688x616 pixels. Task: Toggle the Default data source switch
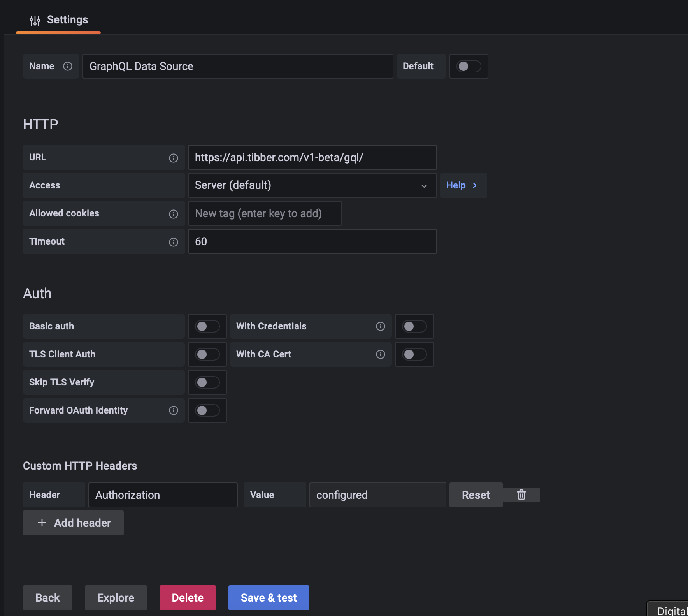click(469, 66)
